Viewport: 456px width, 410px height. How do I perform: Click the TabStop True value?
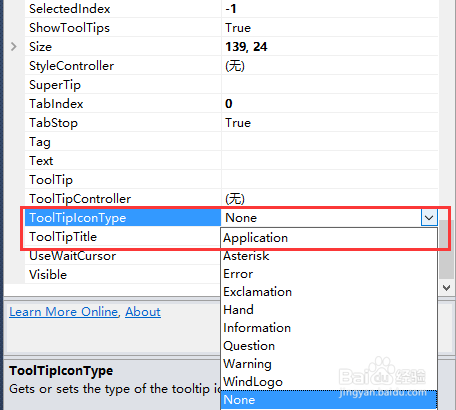point(238,123)
